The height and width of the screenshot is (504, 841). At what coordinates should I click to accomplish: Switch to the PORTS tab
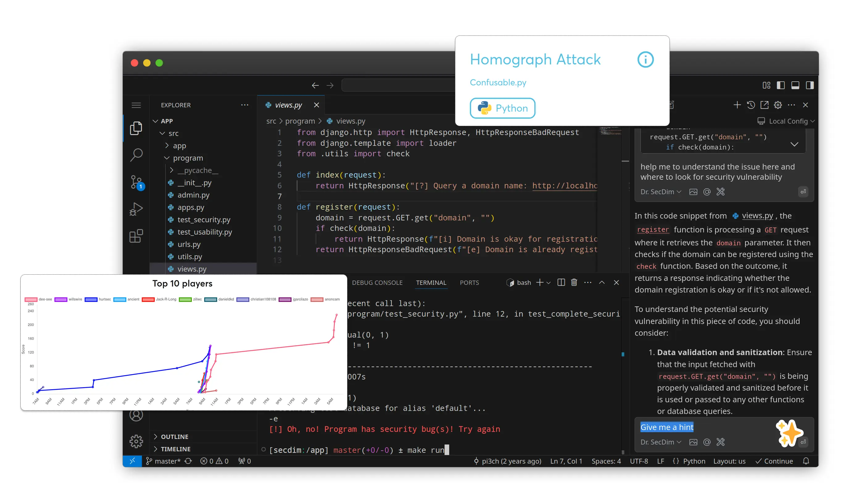point(469,282)
